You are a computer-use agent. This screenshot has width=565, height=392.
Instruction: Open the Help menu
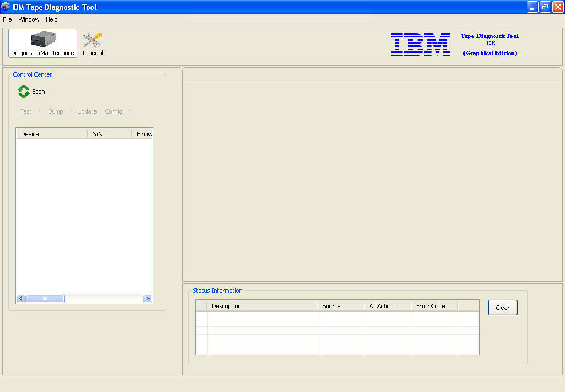[x=51, y=19]
